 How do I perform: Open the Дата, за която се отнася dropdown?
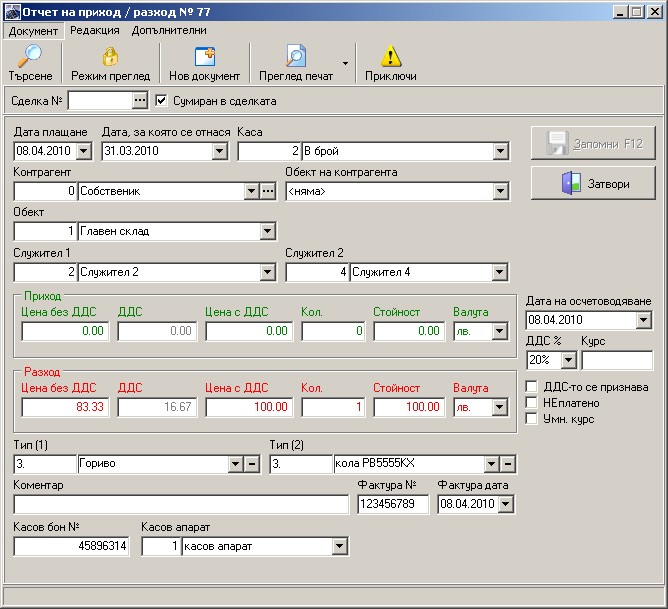click(x=219, y=151)
